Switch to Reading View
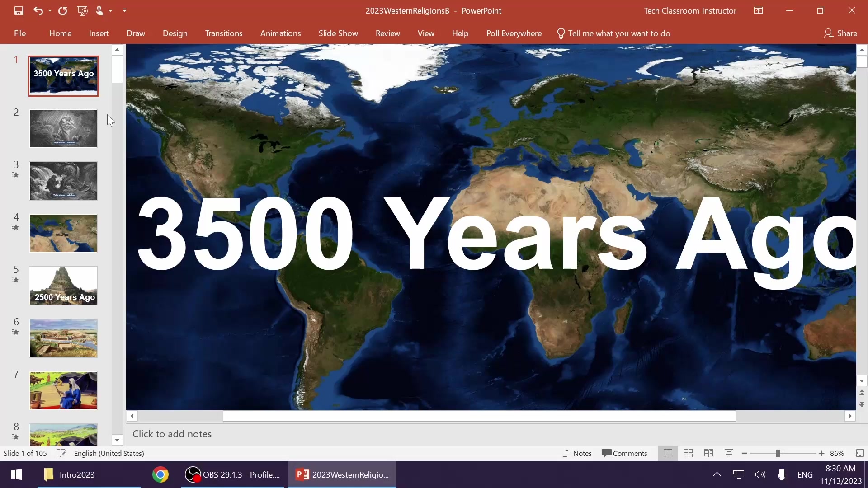 pyautogui.click(x=708, y=453)
